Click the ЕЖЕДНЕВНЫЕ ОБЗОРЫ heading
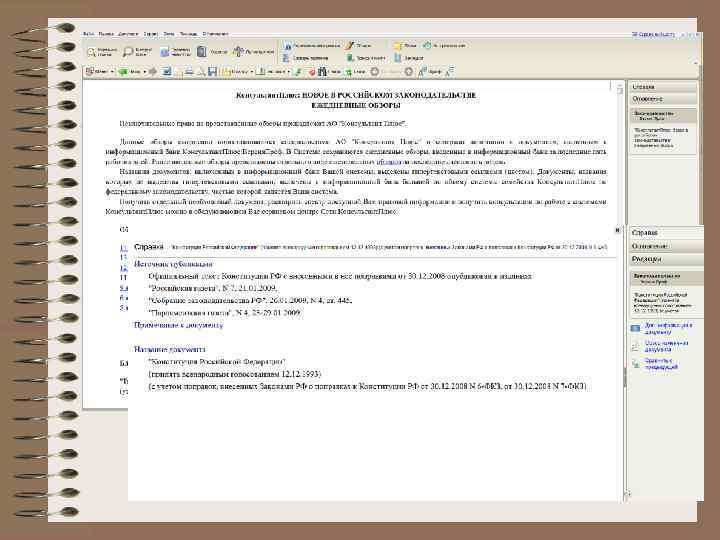The width and height of the screenshot is (720, 540). (x=356, y=106)
